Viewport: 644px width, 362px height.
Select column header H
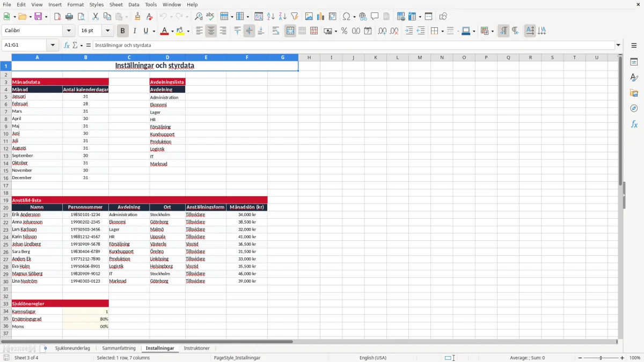[x=309, y=57]
